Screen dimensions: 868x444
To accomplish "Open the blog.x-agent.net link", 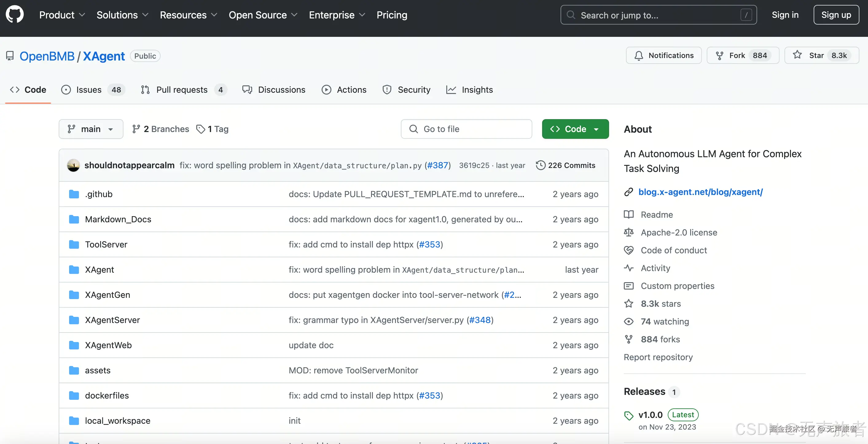I will (700, 192).
